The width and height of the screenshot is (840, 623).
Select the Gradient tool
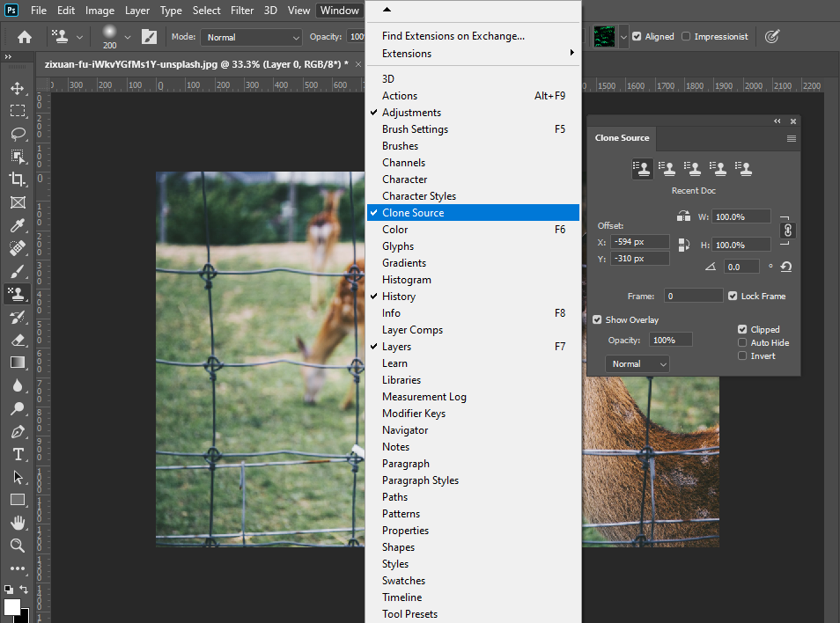[x=18, y=363]
